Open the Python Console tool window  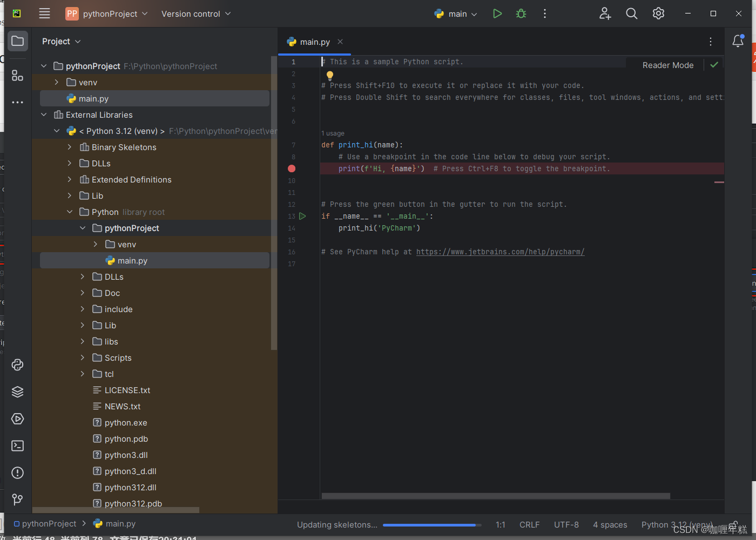click(x=18, y=365)
